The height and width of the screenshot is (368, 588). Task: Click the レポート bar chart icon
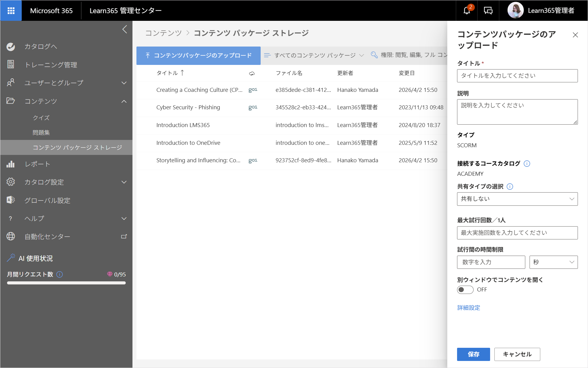coord(11,164)
